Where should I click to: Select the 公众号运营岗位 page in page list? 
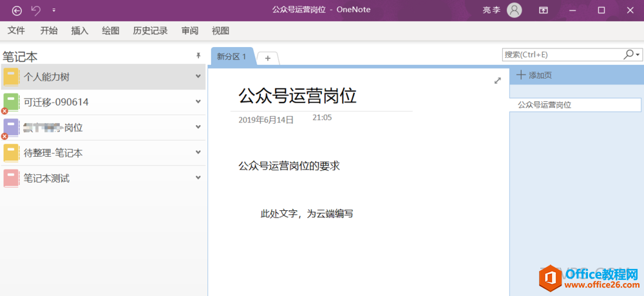click(x=574, y=104)
